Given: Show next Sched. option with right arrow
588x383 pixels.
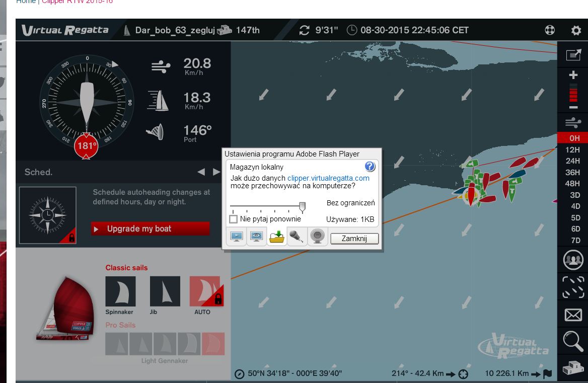Looking at the screenshot, I should (216, 172).
